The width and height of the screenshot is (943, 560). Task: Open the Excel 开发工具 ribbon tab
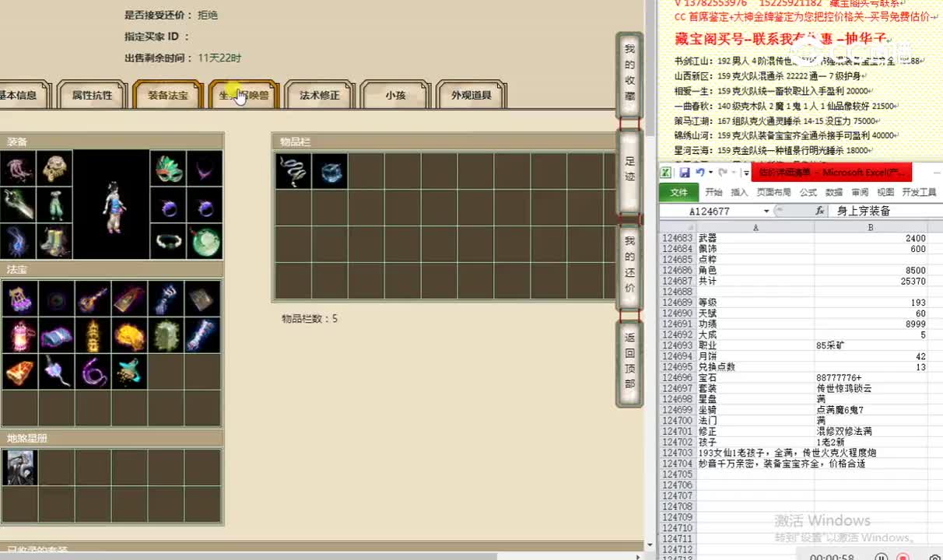coord(919,192)
